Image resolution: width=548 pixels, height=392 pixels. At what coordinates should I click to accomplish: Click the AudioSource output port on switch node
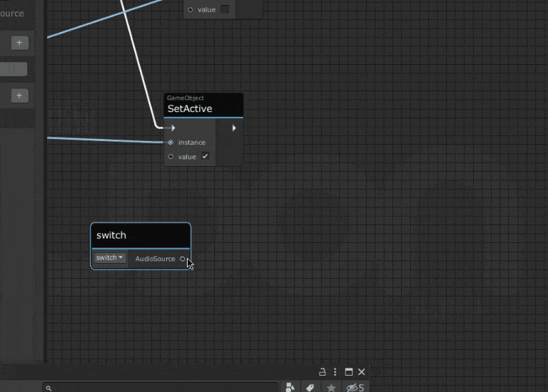tap(183, 259)
